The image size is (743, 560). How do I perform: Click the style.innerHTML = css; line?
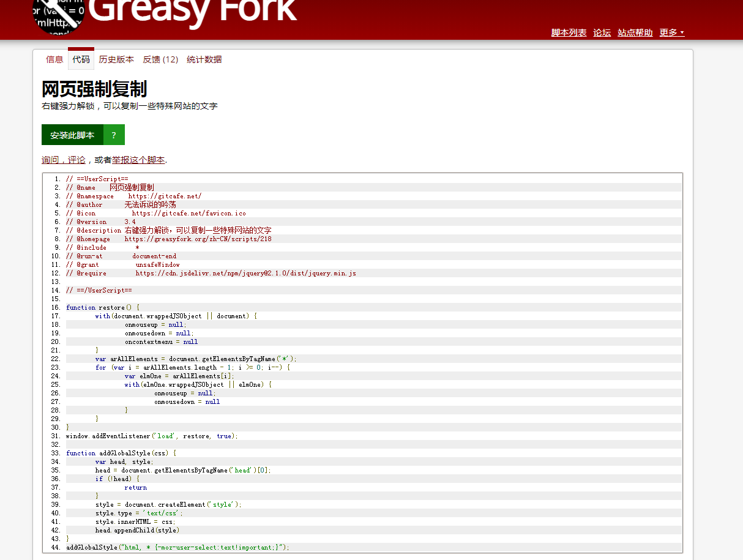pos(136,521)
